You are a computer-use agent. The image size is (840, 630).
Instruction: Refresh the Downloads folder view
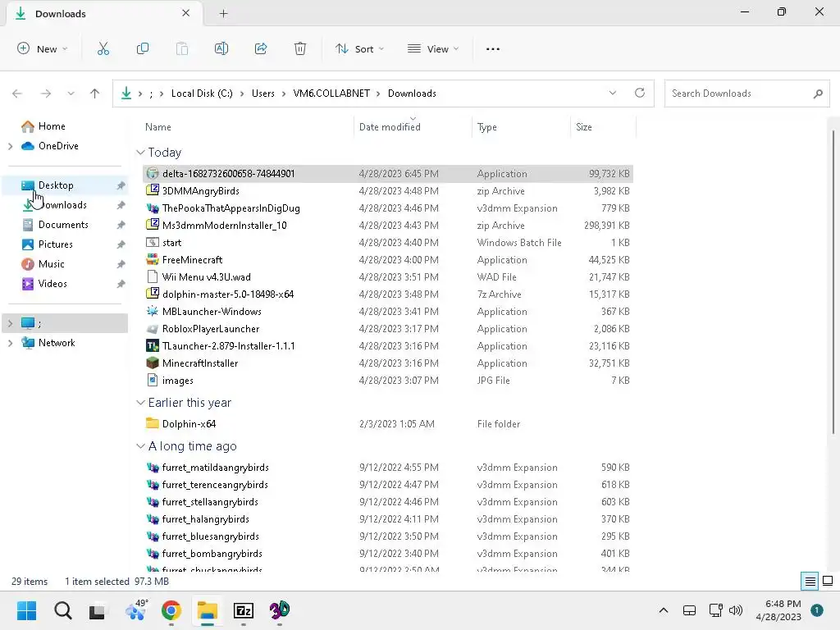[640, 93]
